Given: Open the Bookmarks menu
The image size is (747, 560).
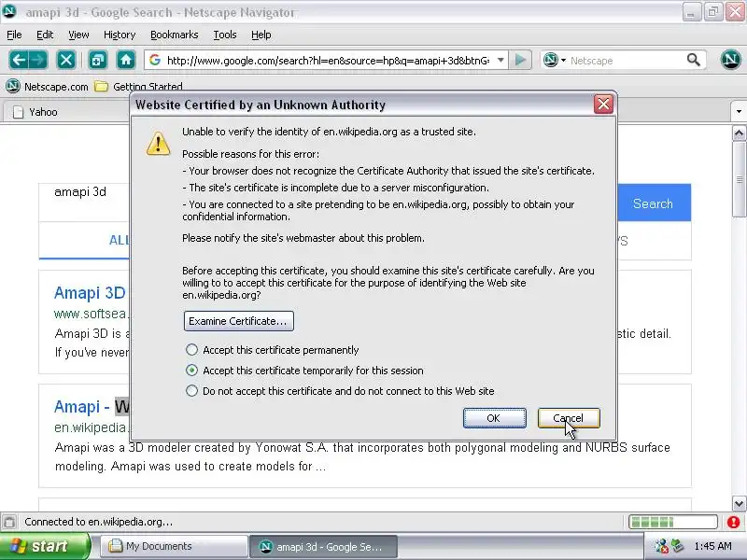Looking at the screenshot, I should (x=175, y=35).
